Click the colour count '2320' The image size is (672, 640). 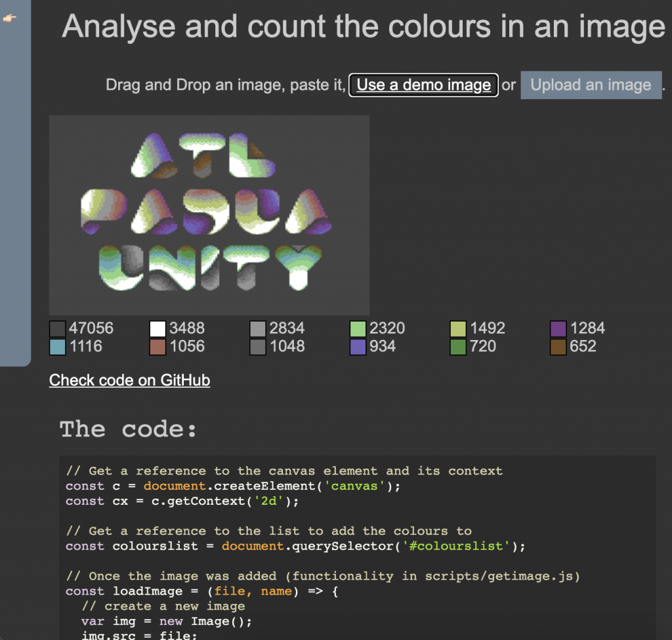pyautogui.click(x=387, y=328)
